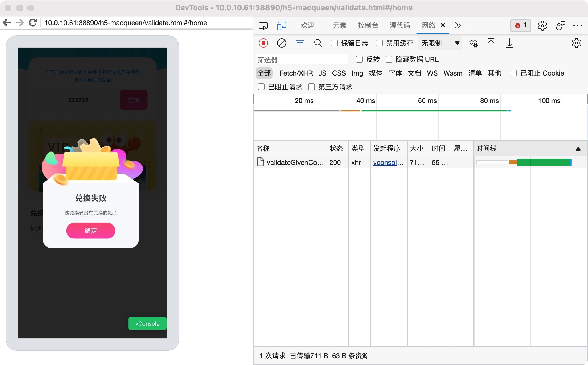Import HAR file with up arrow
Screen dimensions: 588x365
coord(491,43)
